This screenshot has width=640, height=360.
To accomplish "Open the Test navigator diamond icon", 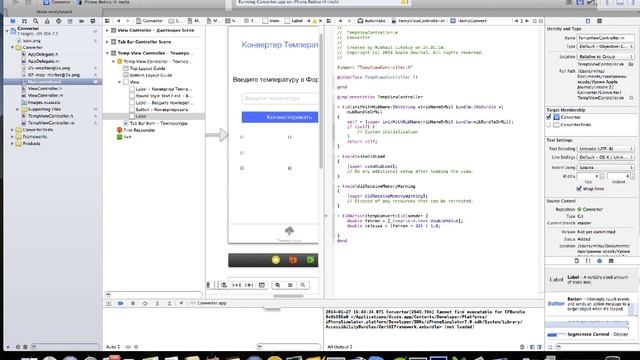I will point(59,21).
